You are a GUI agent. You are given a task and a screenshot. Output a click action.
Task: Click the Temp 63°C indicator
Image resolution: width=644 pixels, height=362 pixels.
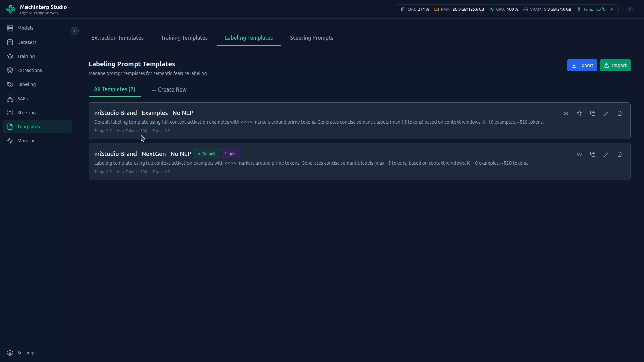pyautogui.click(x=591, y=9)
